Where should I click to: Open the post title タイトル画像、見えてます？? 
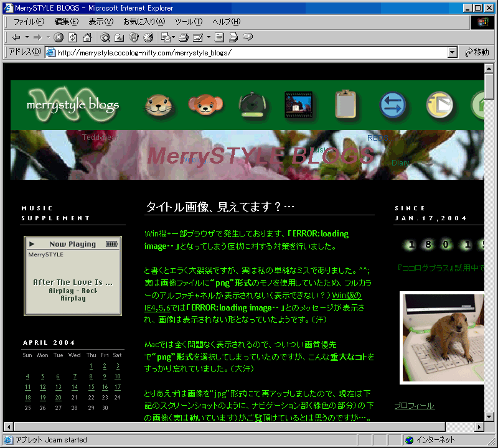pos(220,207)
